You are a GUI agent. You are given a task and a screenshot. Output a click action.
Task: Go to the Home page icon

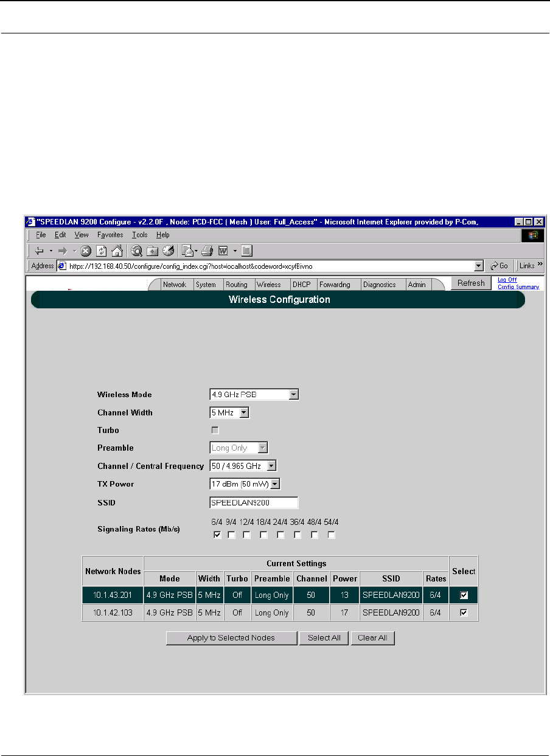click(117, 251)
